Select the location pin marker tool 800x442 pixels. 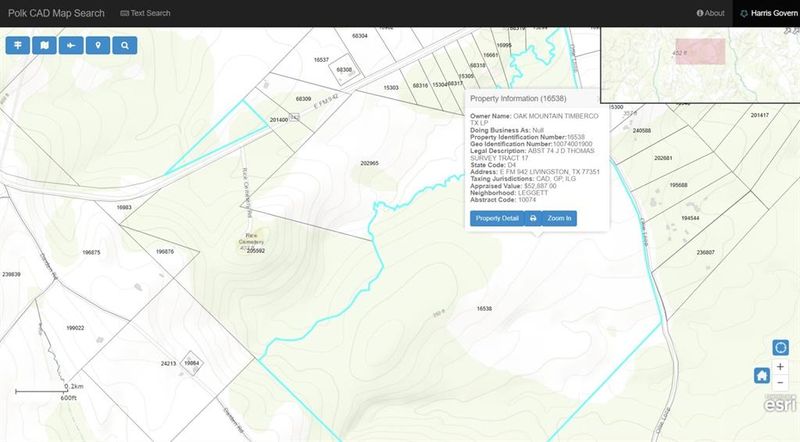pos(98,45)
